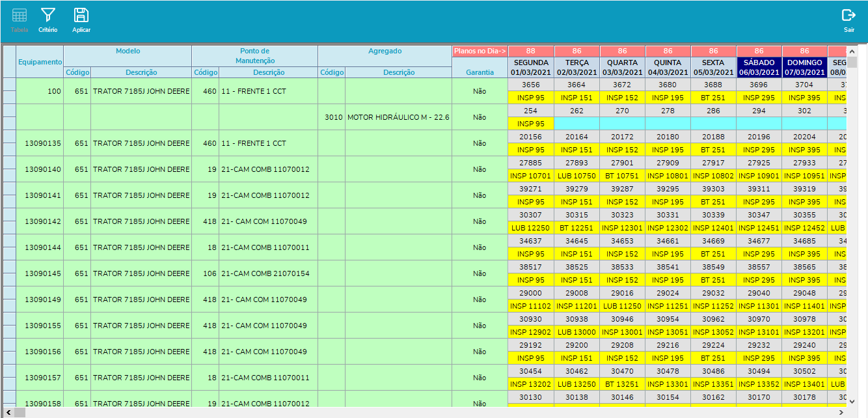
Task: Click equipment cell 13090149
Action: click(x=40, y=300)
